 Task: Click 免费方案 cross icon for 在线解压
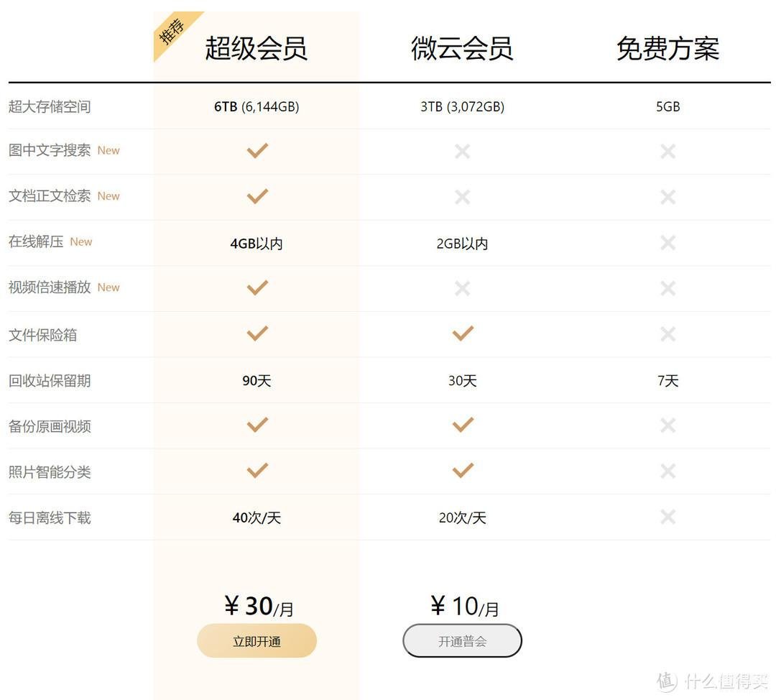(668, 243)
